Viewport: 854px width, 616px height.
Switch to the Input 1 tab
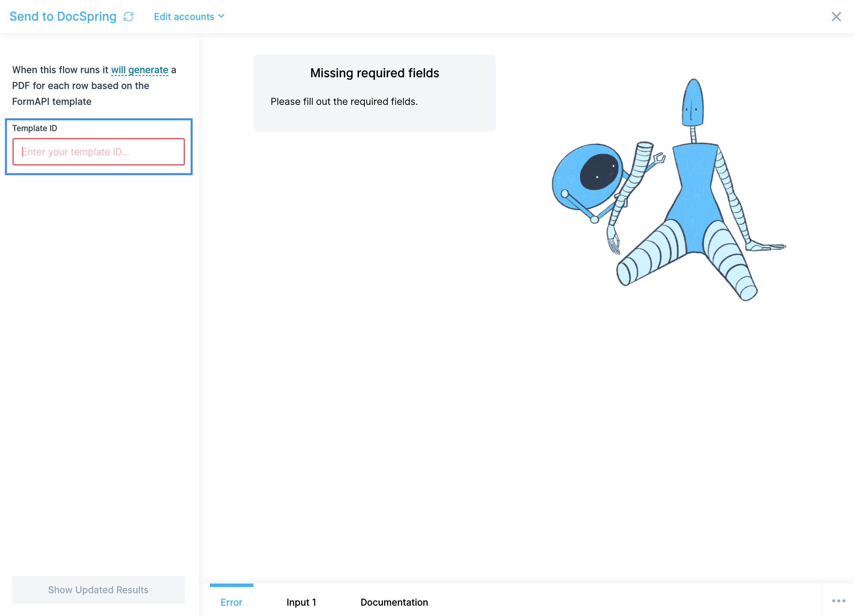301,602
